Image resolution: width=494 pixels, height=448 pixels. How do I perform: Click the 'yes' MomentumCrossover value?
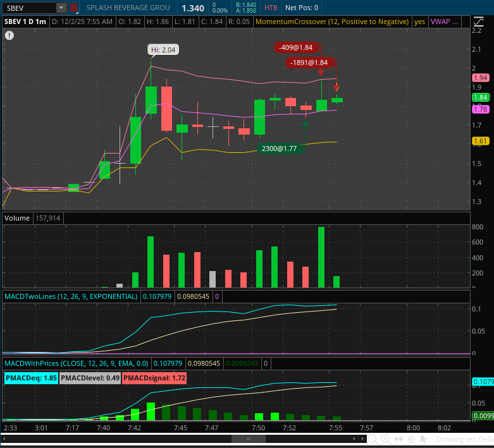419,21
